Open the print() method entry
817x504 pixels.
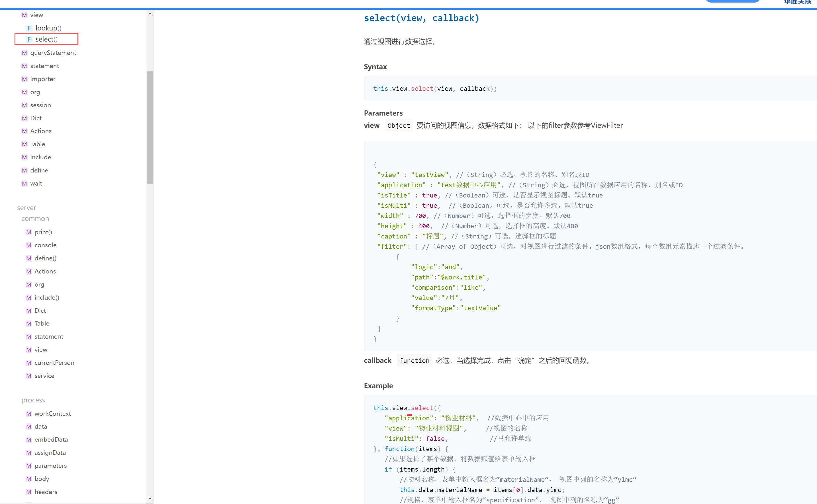(43, 232)
